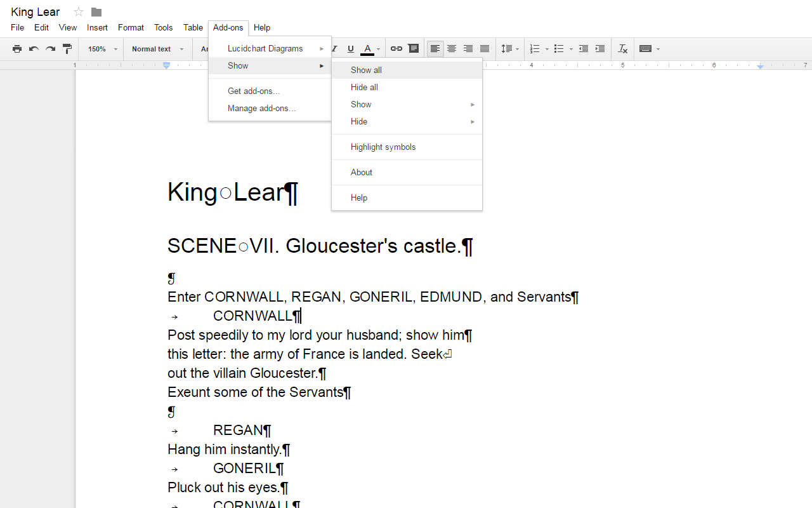Click the Print icon in the toolbar

(17, 49)
